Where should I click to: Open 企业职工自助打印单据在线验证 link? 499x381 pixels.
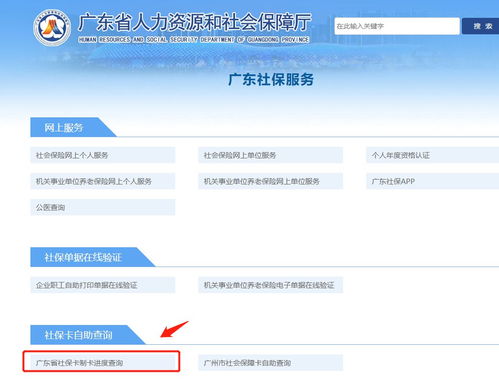pyautogui.click(x=103, y=285)
